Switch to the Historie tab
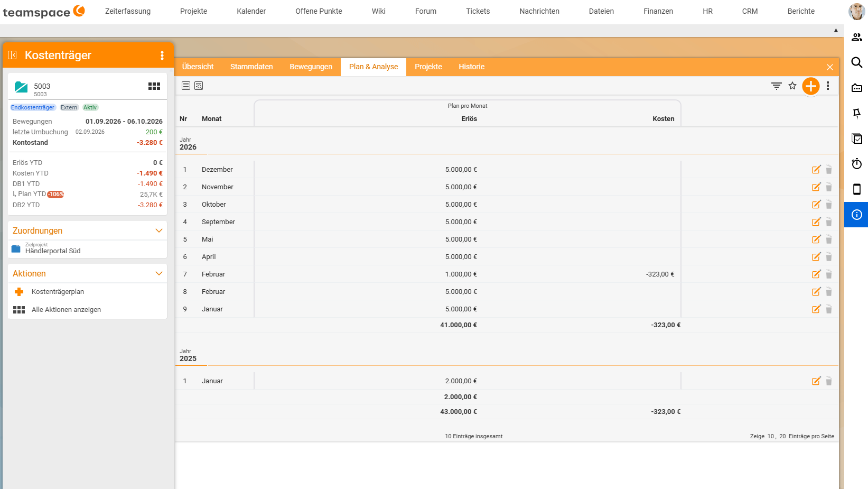 [x=471, y=67]
